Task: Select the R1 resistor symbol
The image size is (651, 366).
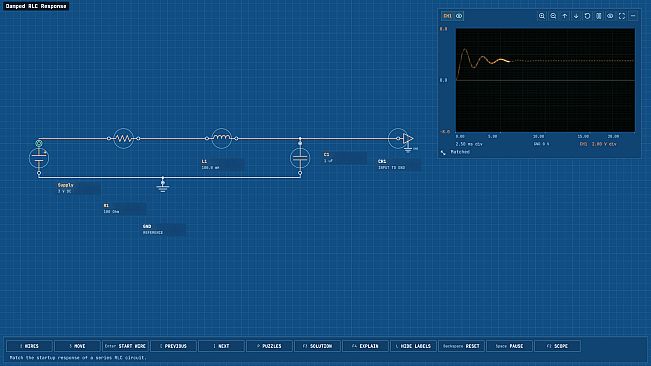Action: coord(123,138)
